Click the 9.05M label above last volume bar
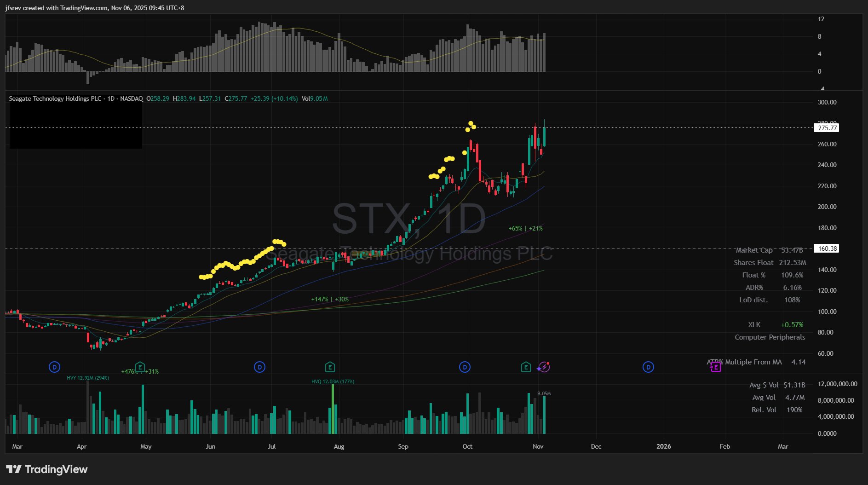The height and width of the screenshot is (485, 868). coord(544,394)
